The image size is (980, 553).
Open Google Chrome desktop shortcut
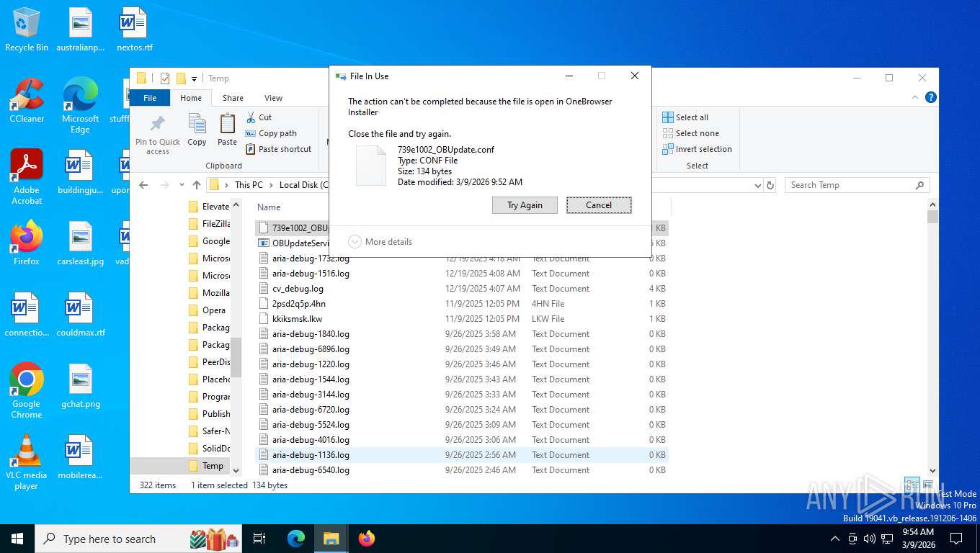(27, 390)
